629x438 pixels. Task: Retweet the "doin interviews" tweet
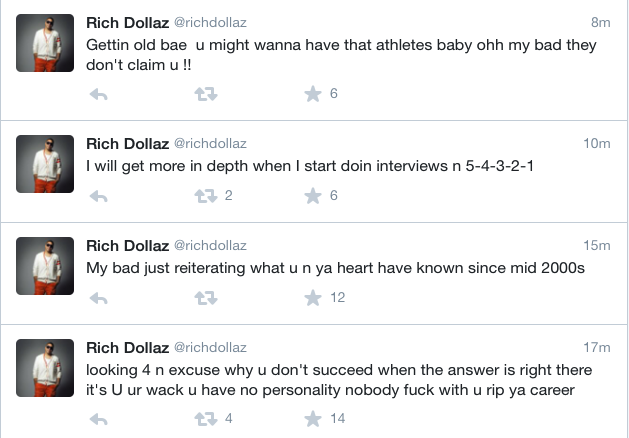203,196
